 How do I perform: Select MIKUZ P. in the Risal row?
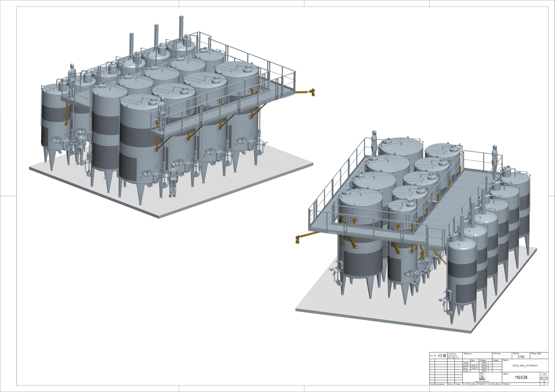pos(486,368)
